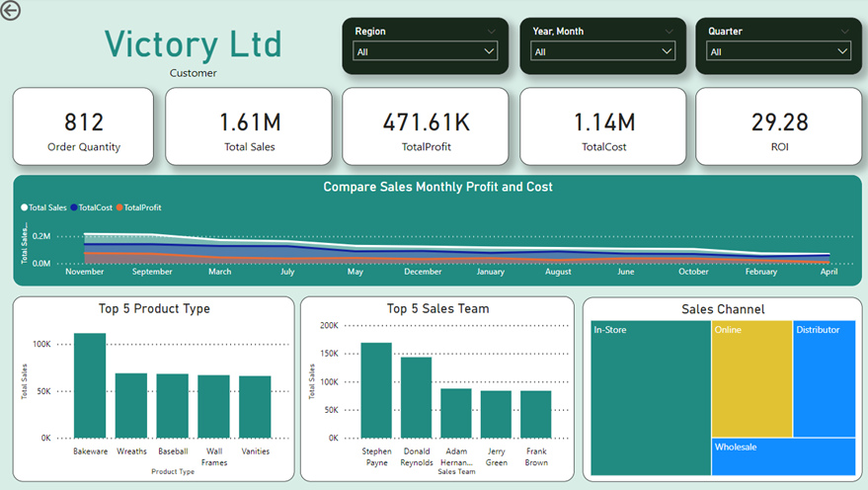
Task: Select the Bakeware bar
Action: click(x=90, y=385)
